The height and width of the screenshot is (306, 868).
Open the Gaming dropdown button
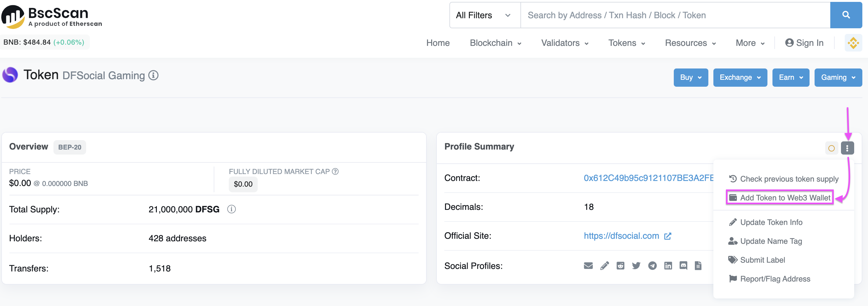(x=838, y=78)
